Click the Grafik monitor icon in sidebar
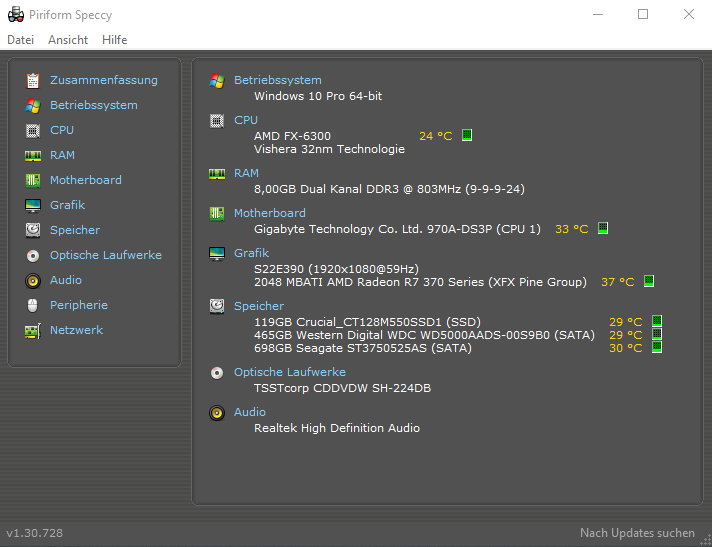The height and width of the screenshot is (547, 712). point(33,206)
